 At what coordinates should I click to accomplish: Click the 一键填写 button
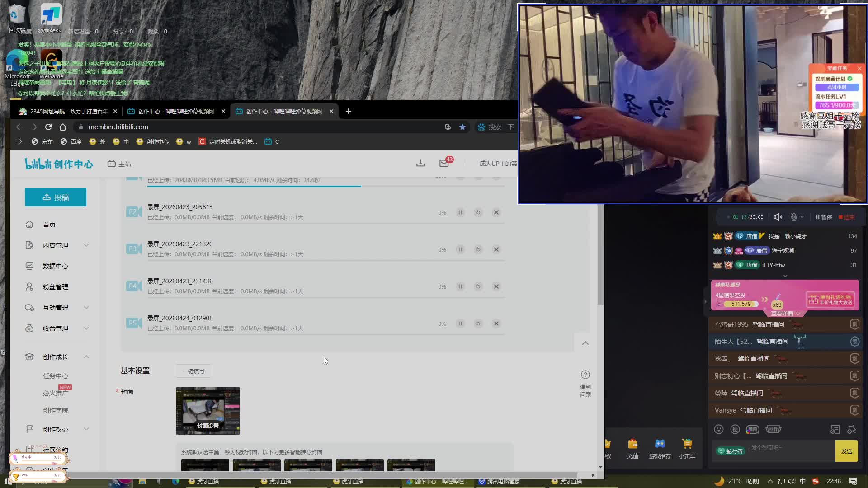(193, 371)
